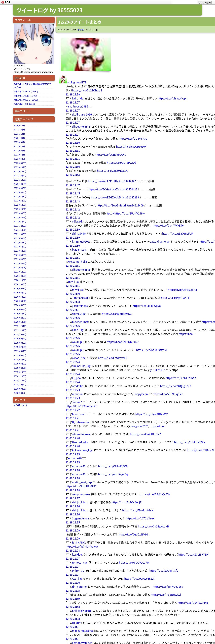Screen dimensions: 215x644
Task: Open the ツイートログ by 36555023 blog title
Action: click(x=49, y=10)
